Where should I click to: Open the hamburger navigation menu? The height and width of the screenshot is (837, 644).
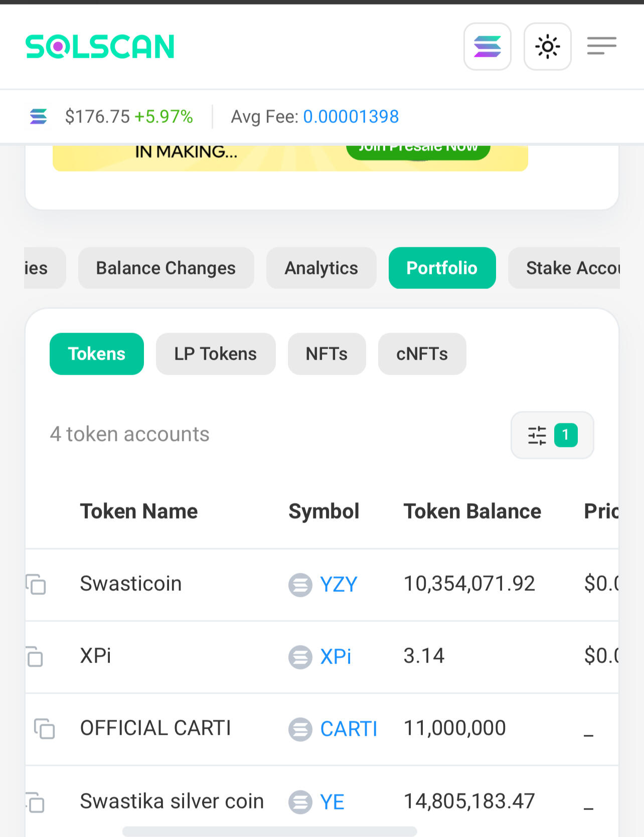coord(601,46)
